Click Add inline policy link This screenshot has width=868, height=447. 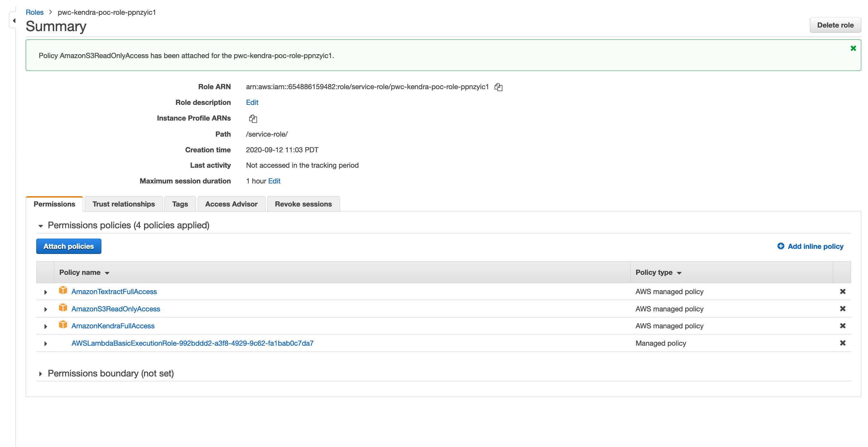[815, 246]
